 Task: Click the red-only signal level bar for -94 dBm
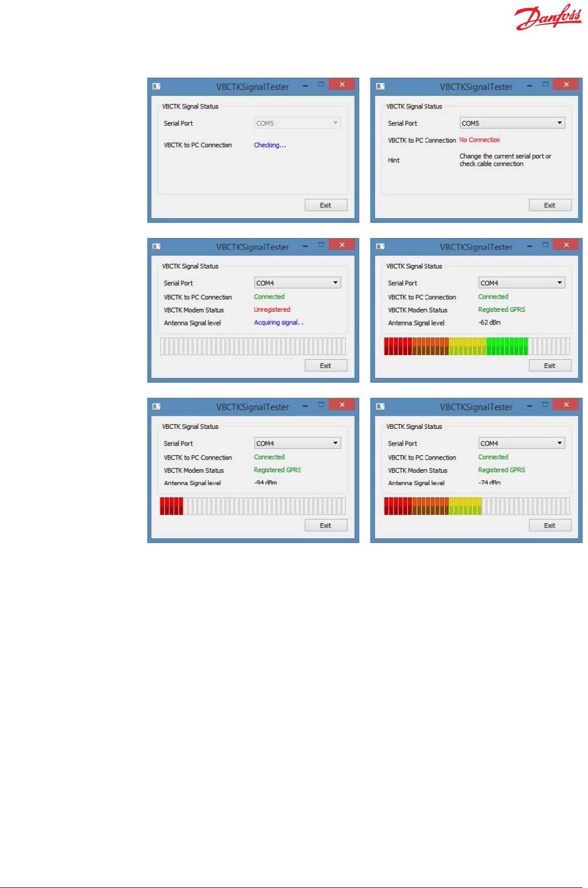pyautogui.click(x=253, y=506)
